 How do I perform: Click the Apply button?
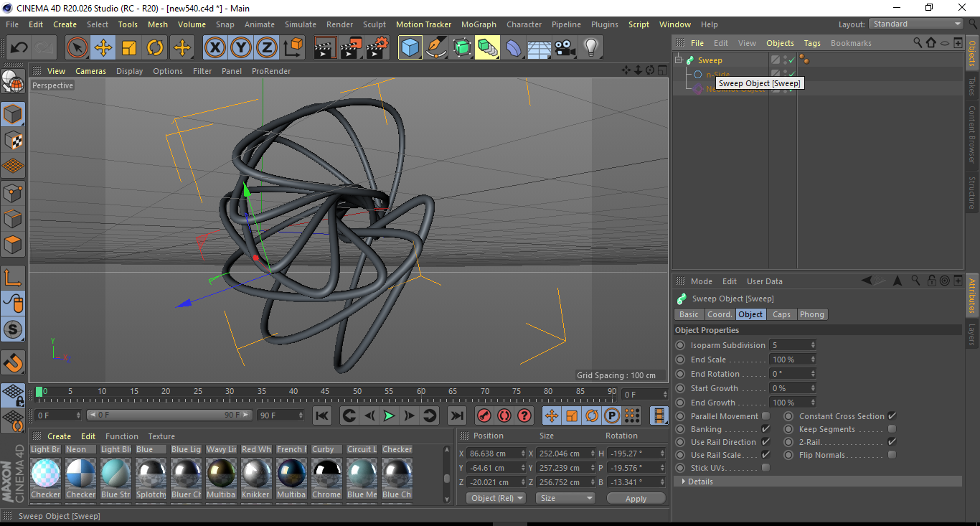pyautogui.click(x=636, y=498)
